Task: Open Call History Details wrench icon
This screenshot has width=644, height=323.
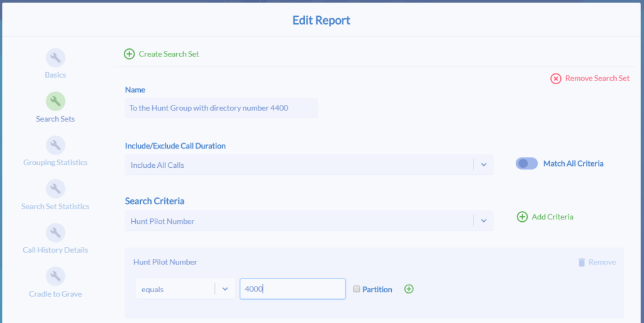Action: click(55, 233)
